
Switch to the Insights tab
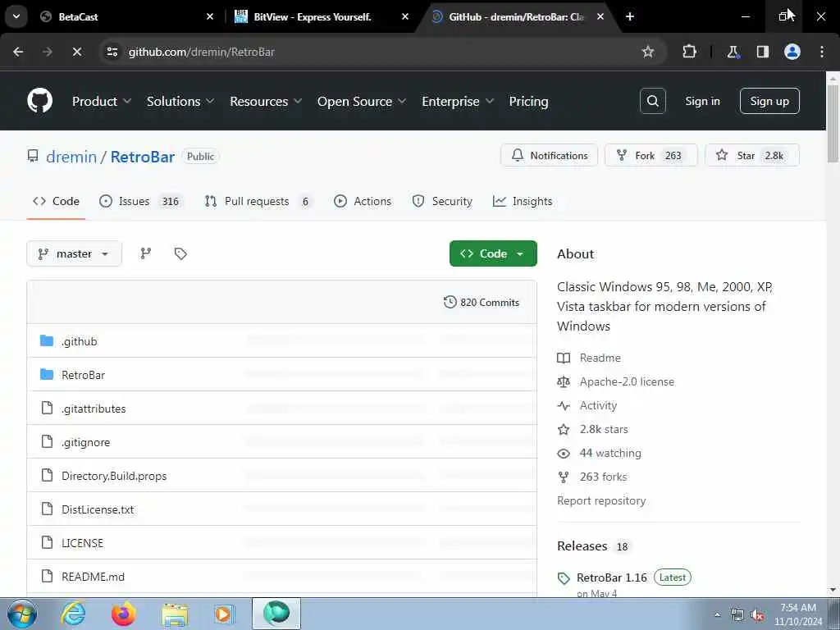(523, 201)
